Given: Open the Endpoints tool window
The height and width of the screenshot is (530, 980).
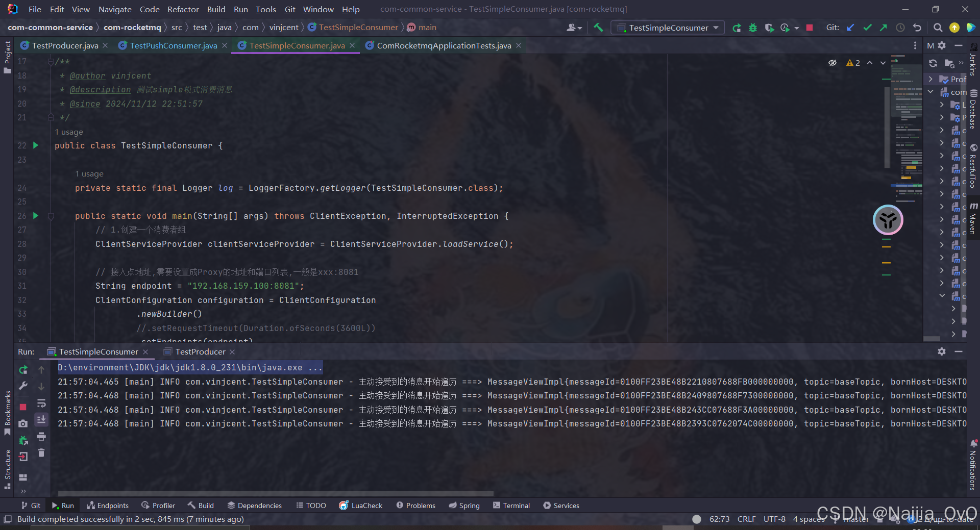Looking at the screenshot, I should [108, 506].
